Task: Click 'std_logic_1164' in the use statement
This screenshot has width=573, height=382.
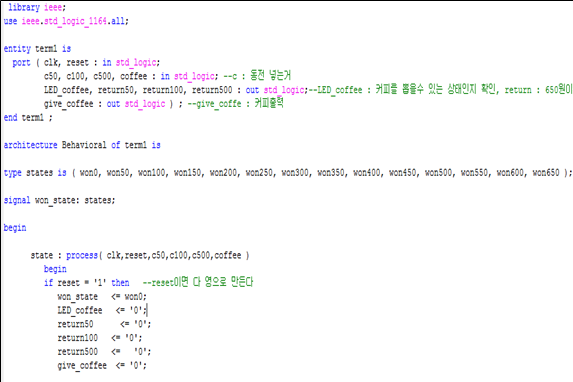Action: tap(76, 21)
